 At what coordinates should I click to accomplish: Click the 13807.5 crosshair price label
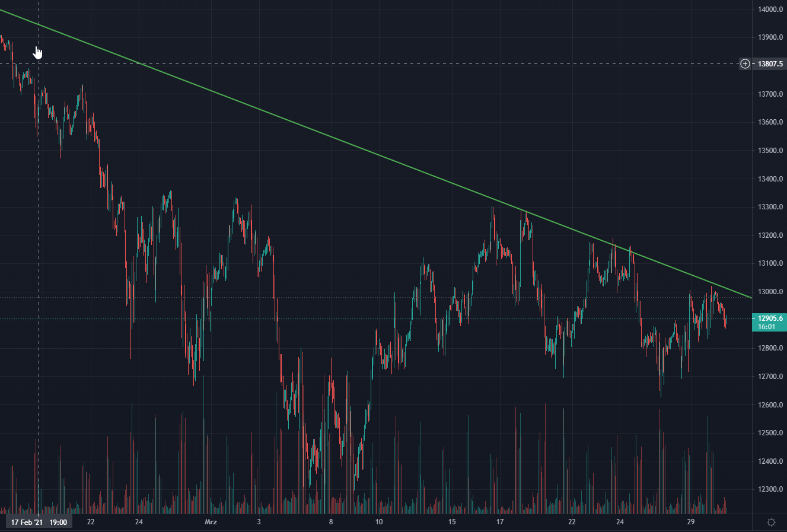click(770, 63)
